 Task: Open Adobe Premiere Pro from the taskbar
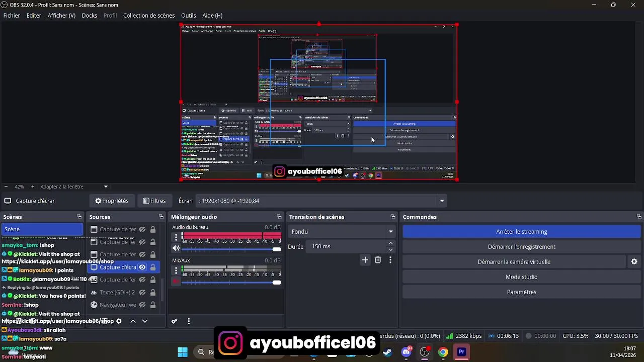point(461,352)
